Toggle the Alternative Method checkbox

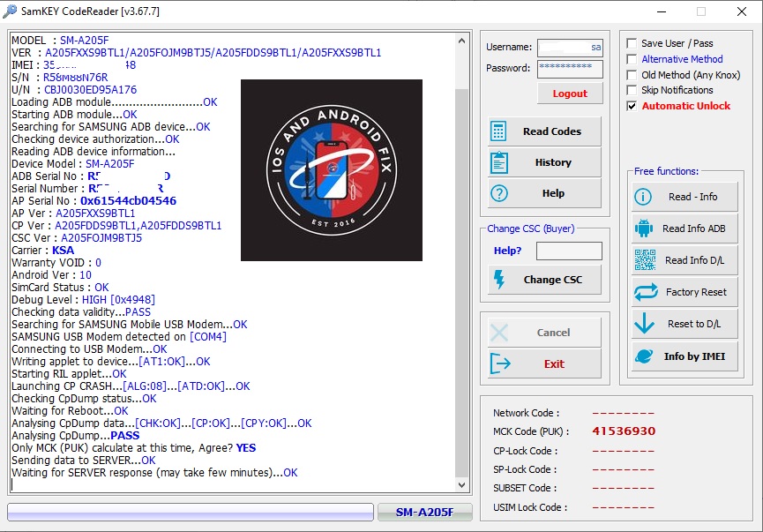[632, 59]
